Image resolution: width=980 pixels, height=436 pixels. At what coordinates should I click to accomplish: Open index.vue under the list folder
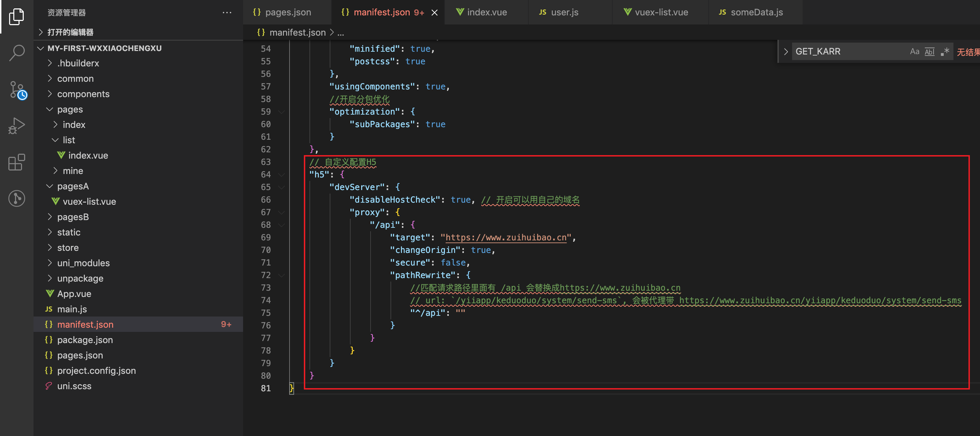coord(138,155)
